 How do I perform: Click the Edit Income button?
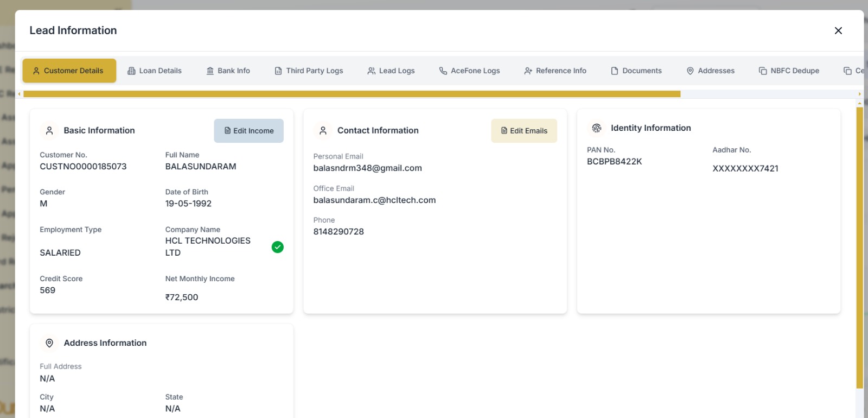(249, 131)
